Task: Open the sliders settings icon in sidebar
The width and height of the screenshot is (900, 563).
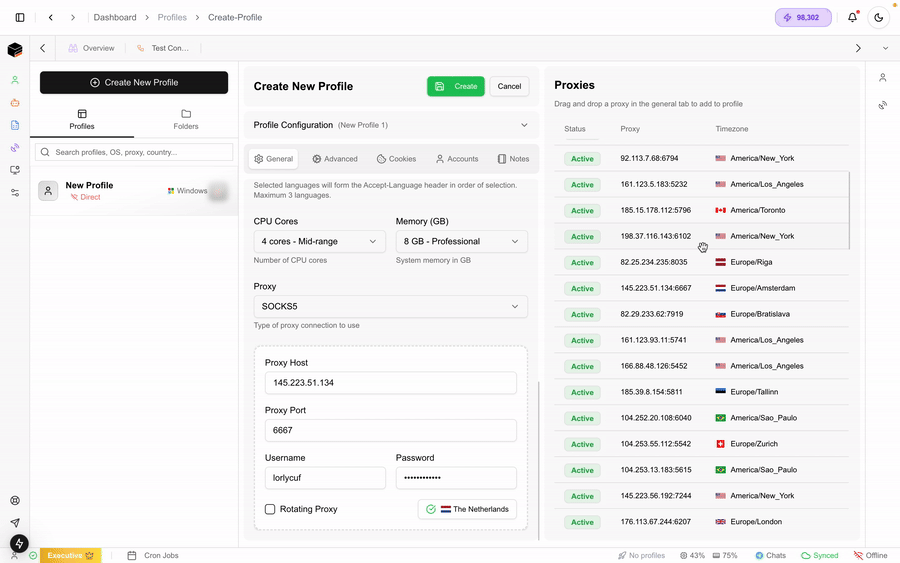Action: coord(15,192)
